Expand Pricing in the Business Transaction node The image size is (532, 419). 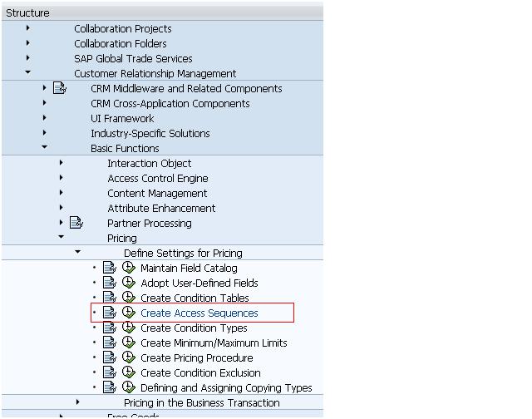coord(77,402)
